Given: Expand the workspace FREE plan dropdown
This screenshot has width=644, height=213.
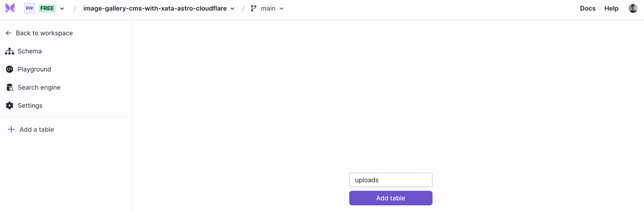Looking at the screenshot, I should pos(62,9).
